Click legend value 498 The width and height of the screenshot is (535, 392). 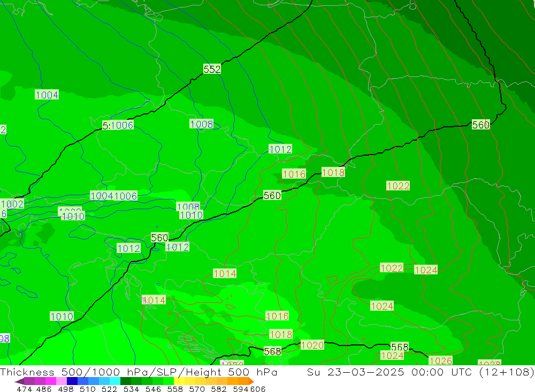(66, 389)
